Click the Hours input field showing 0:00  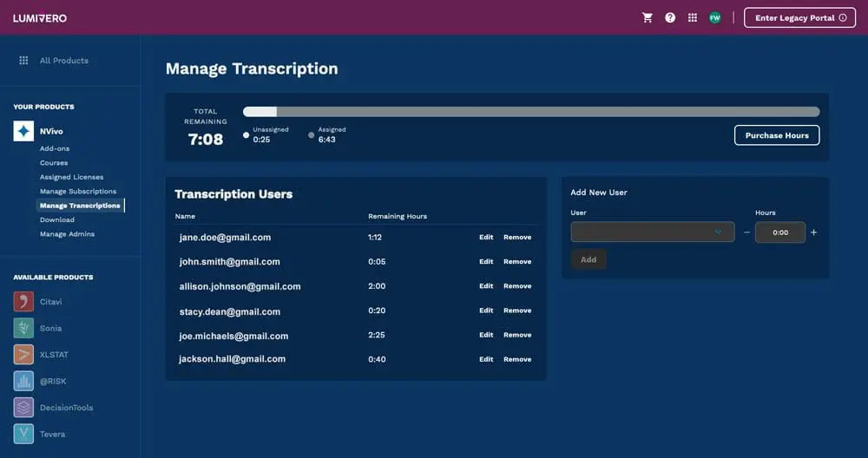(x=780, y=232)
